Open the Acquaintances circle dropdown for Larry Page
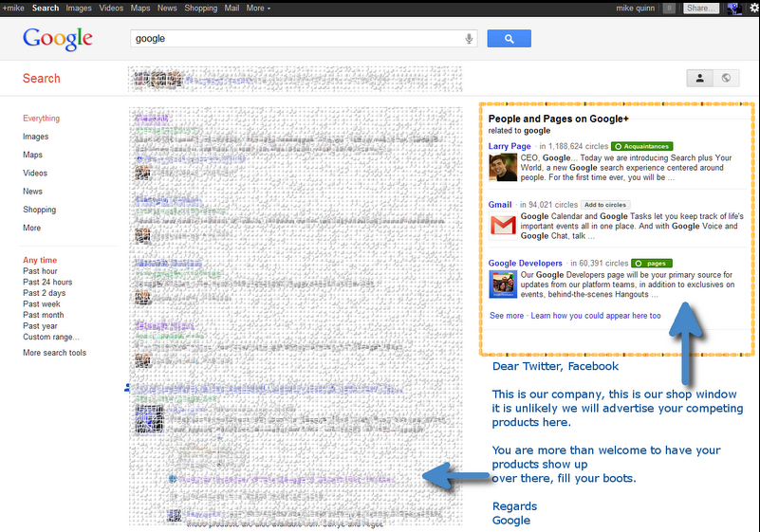 tap(641, 146)
